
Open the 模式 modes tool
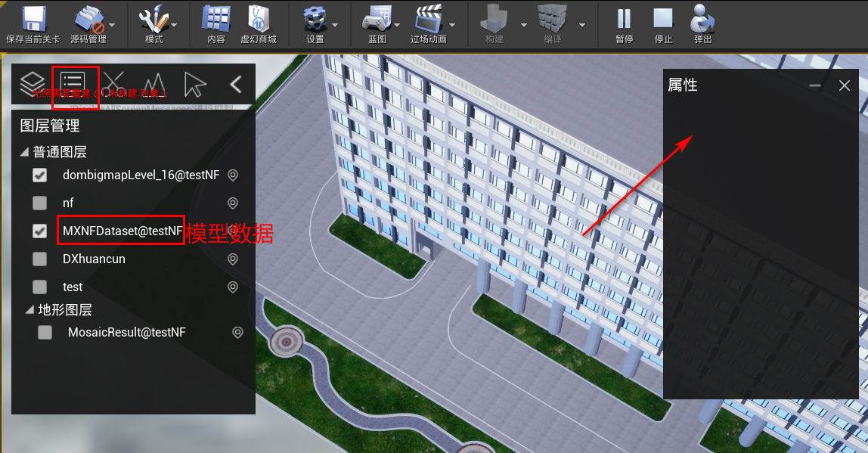pyautogui.click(x=153, y=24)
